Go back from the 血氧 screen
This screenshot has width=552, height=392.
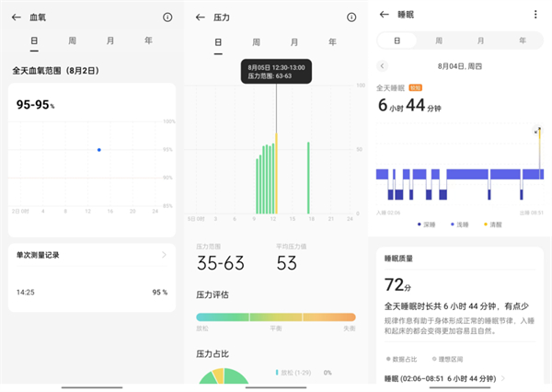(x=17, y=17)
